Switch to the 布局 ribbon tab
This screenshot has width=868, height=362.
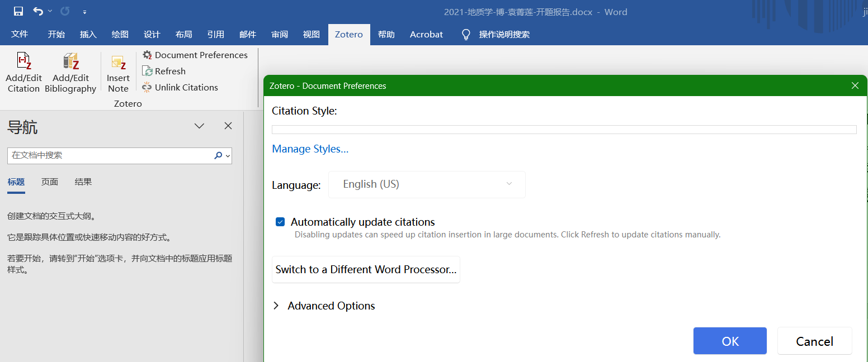tap(183, 34)
